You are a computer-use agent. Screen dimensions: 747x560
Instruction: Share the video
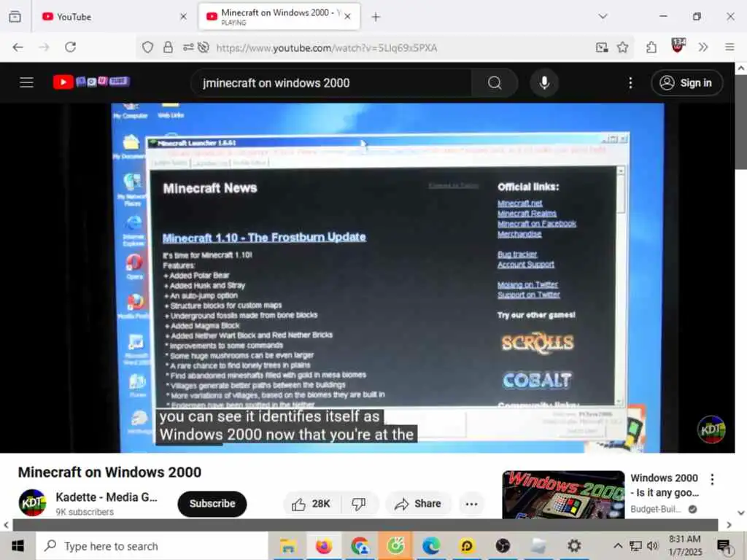(418, 504)
